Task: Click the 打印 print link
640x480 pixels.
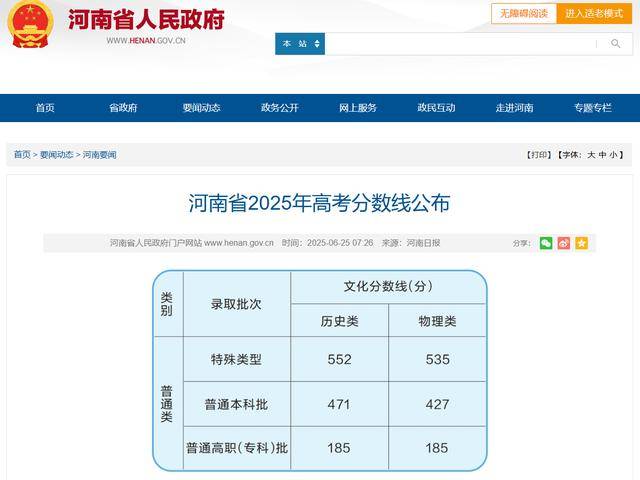Action: click(539, 155)
